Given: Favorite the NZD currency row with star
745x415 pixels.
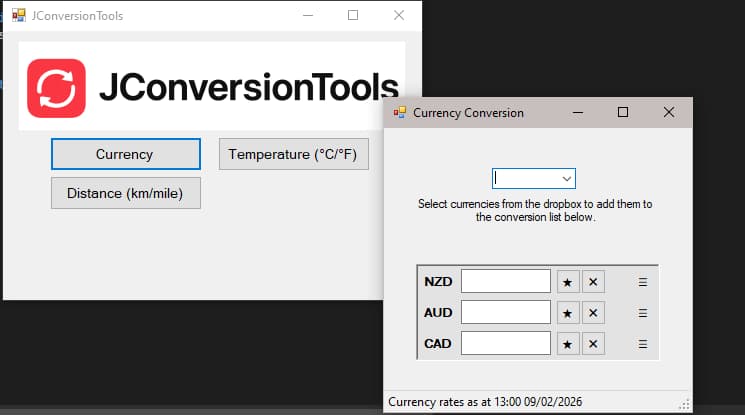Looking at the screenshot, I should (568, 282).
